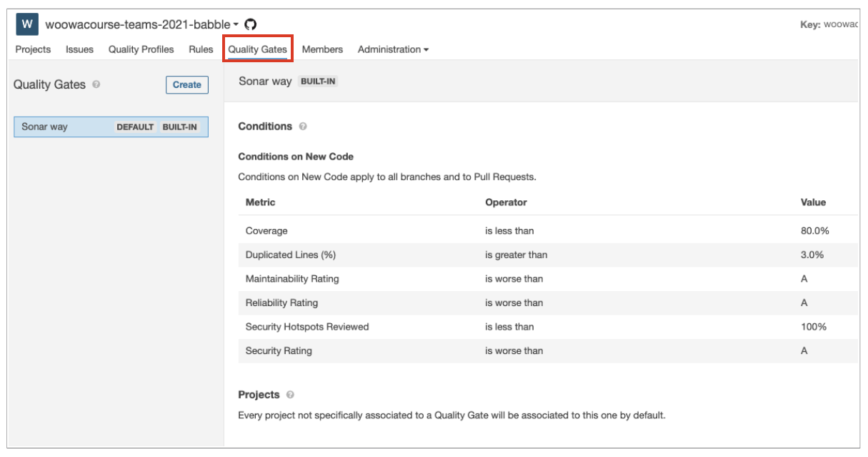Click the 3.0% duplicated lines value
Viewport: 868px width, 457px height.
pos(812,255)
